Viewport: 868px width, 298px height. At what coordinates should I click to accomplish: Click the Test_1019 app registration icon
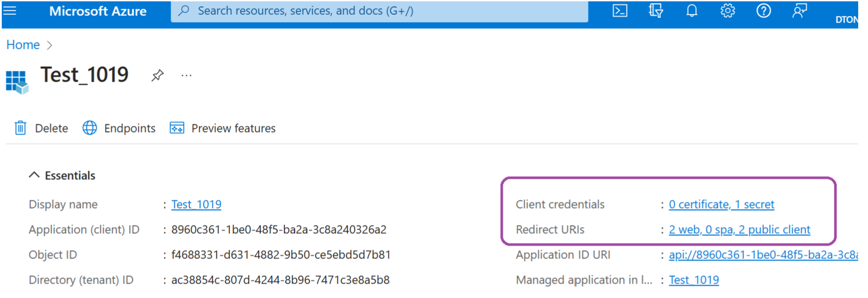(17, 82)
